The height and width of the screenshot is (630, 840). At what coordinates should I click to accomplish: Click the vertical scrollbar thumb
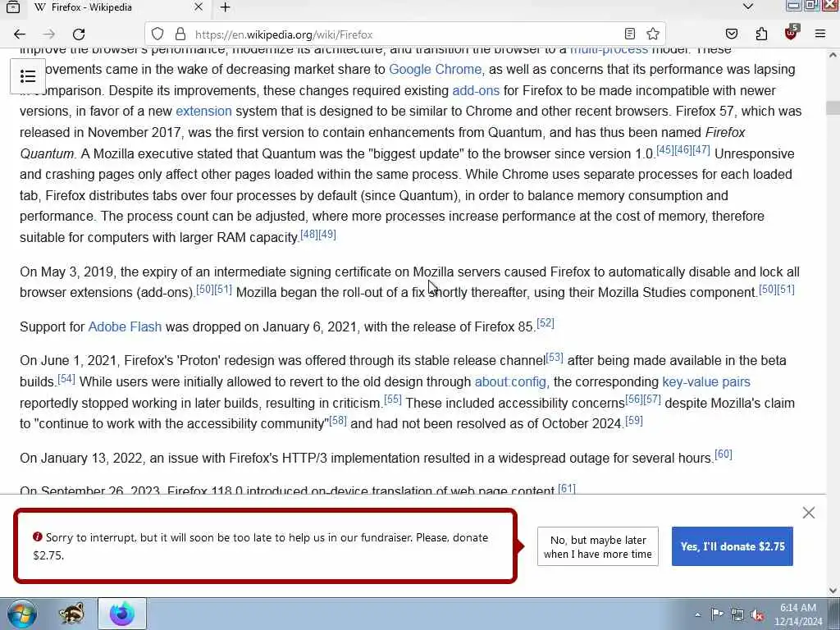[833, 107]
